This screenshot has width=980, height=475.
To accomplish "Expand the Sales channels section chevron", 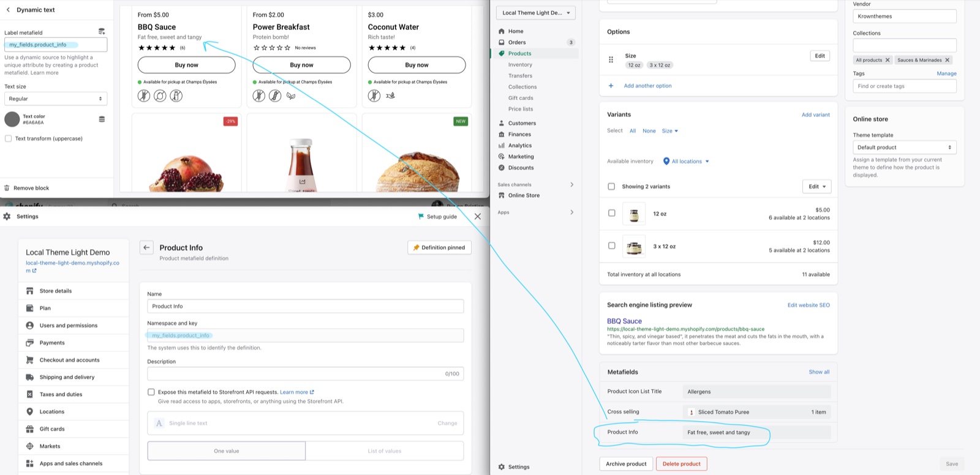I will pyautogui.click(x=572, y=184).
